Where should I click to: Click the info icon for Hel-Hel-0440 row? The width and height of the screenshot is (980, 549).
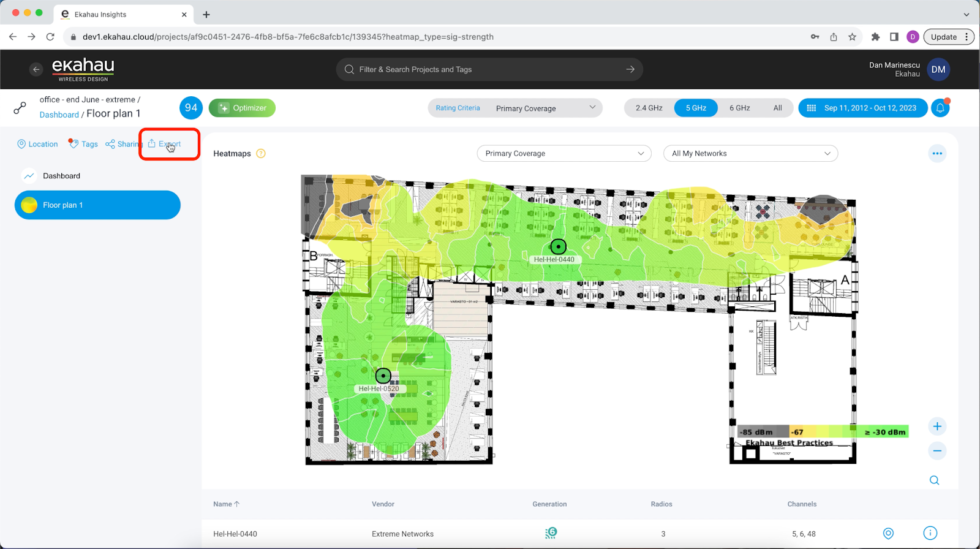click(x=930, y=533)
